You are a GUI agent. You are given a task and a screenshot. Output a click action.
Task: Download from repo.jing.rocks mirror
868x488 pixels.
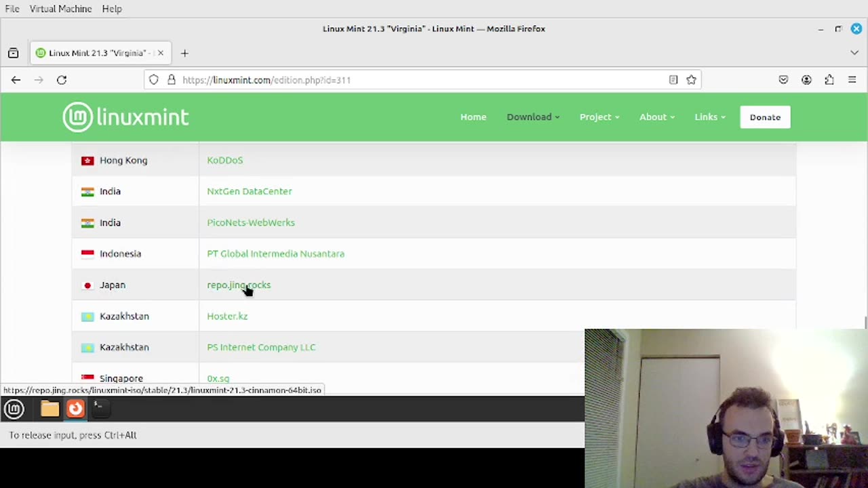pyautogui.click(x=239, y=285)
